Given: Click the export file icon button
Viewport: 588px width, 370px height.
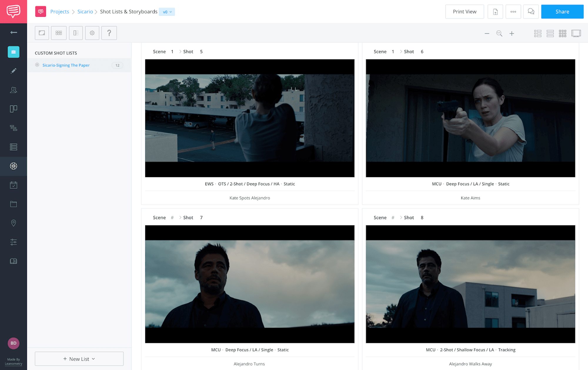Looking at the screenshot, I should pos(495,12).
